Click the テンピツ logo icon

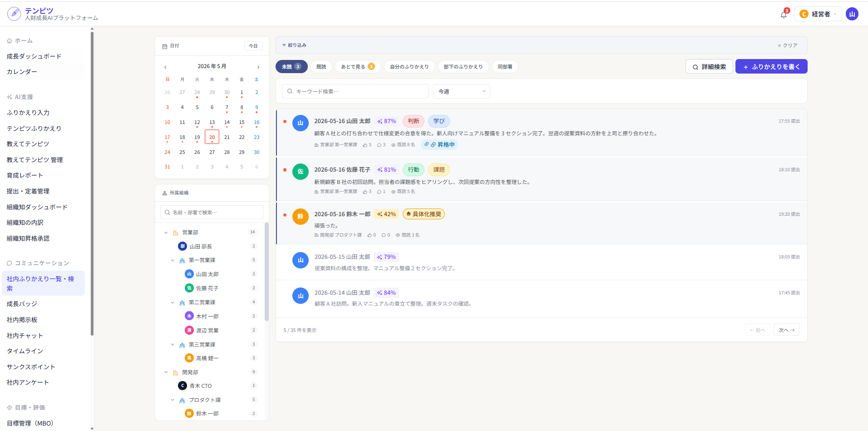[x=14, y=14]
